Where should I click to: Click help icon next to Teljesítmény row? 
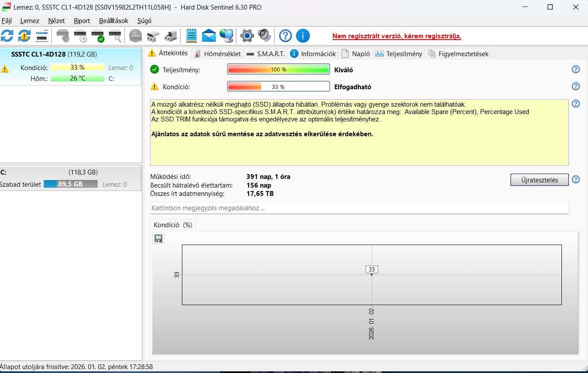click(576, 69)
